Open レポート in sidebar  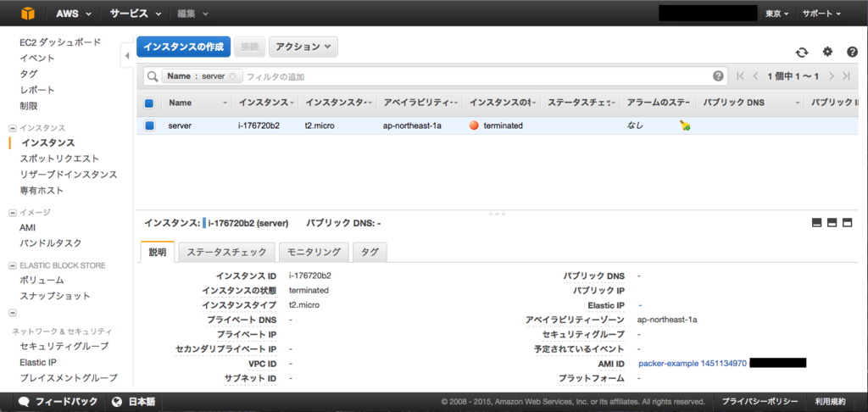pos(37,90)
